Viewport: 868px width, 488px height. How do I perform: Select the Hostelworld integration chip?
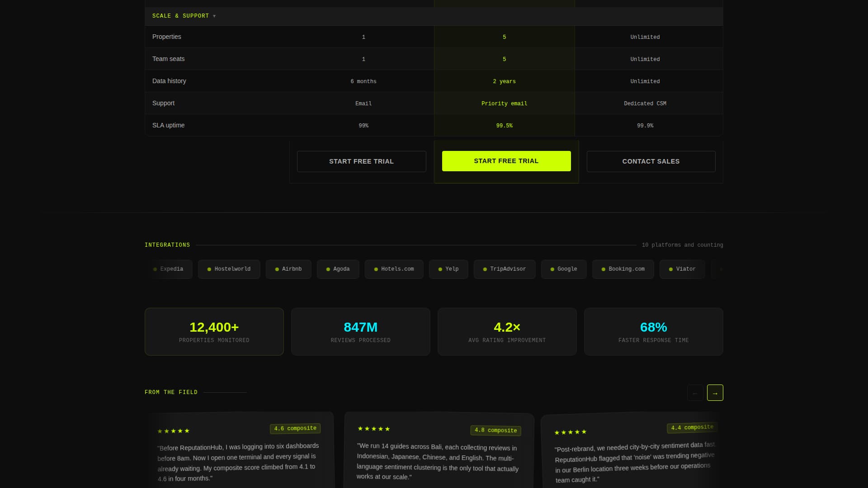(x=229, y=269)
